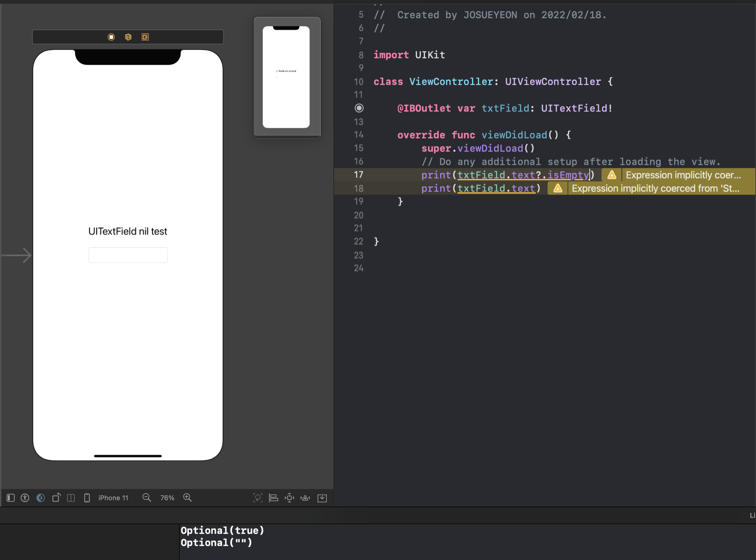This screenshot has height=560, width=756.
Task: Toggle dark appearance for canvas
Action: click(41, 498)
